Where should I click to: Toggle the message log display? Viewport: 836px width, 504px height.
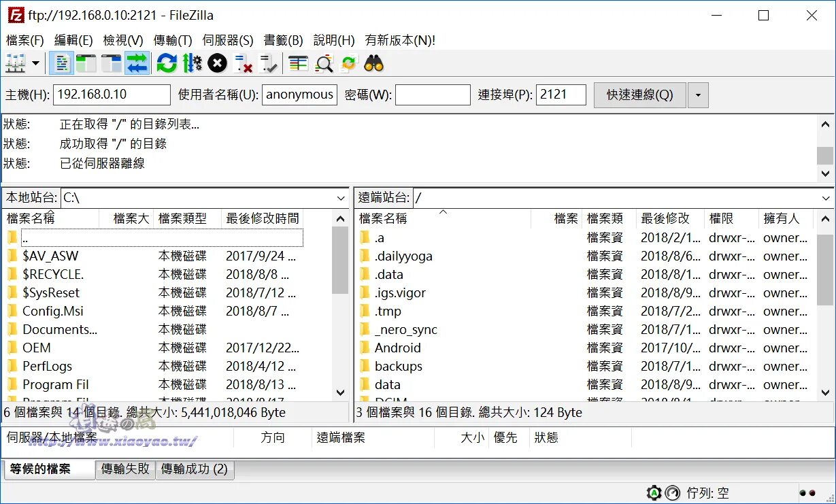pyautogui.click(x=62, y=64)
